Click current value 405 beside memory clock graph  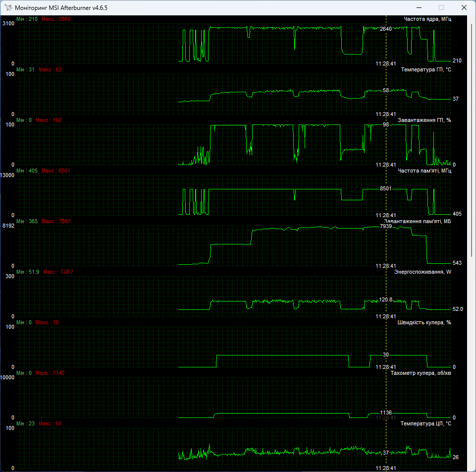(x=457, y=214)
